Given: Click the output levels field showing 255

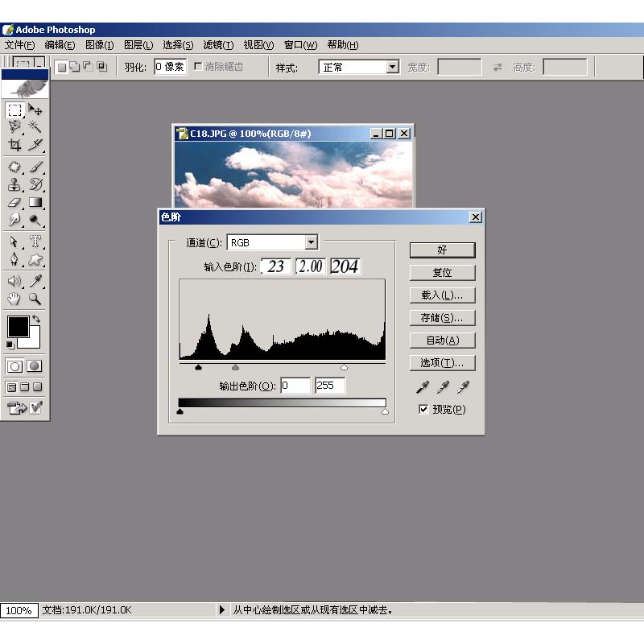Looking at the screenshot, I should (x=330, y=386).
